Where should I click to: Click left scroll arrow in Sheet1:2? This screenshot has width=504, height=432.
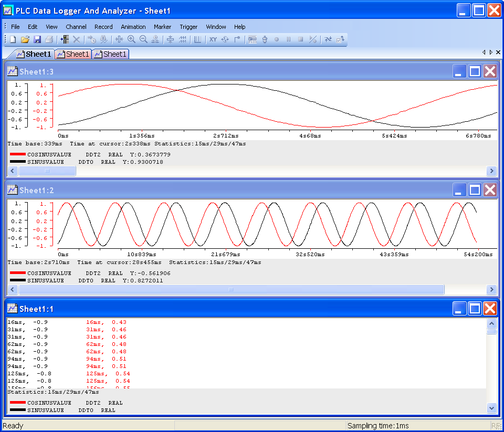[13, 289]
